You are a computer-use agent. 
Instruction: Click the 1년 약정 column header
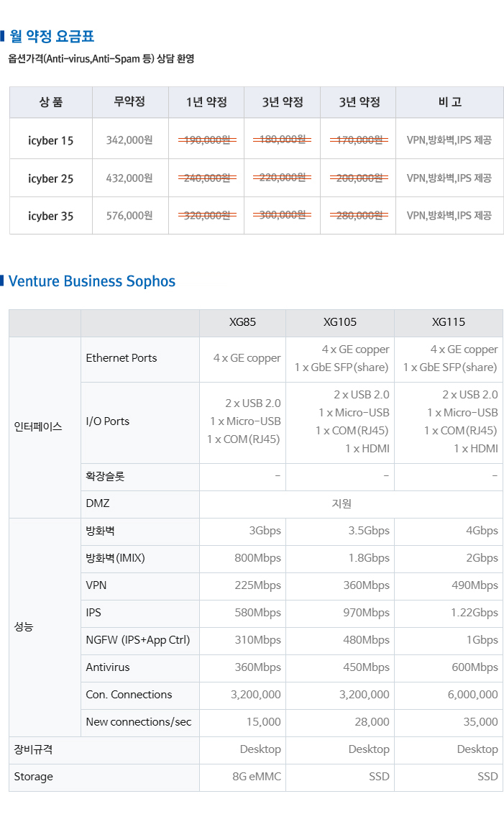(206, 102)
